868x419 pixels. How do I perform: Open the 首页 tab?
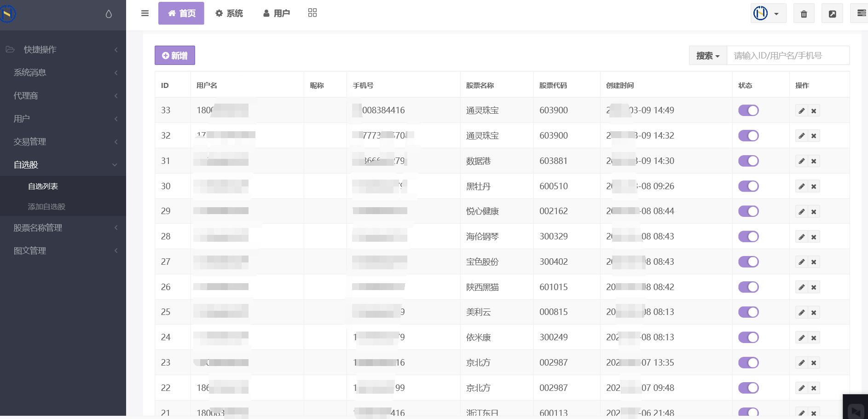tap(181, 13)
